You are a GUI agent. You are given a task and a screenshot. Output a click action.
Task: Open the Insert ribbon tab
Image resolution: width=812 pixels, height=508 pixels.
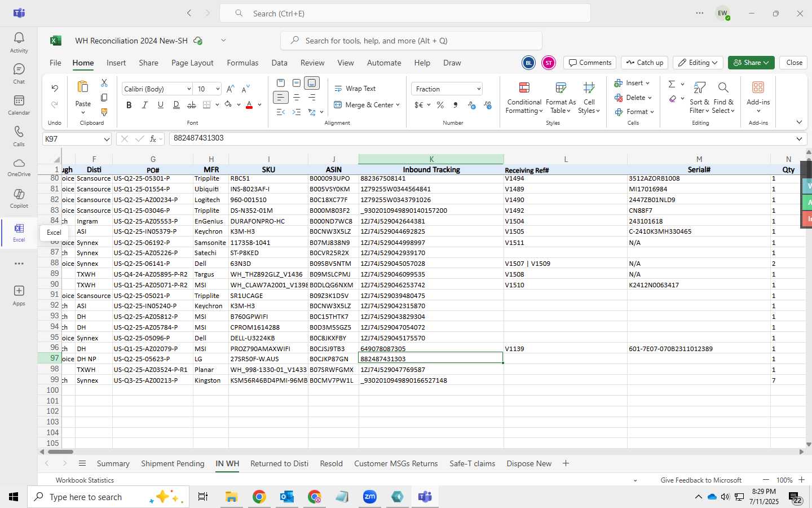(x=116, y=63)
